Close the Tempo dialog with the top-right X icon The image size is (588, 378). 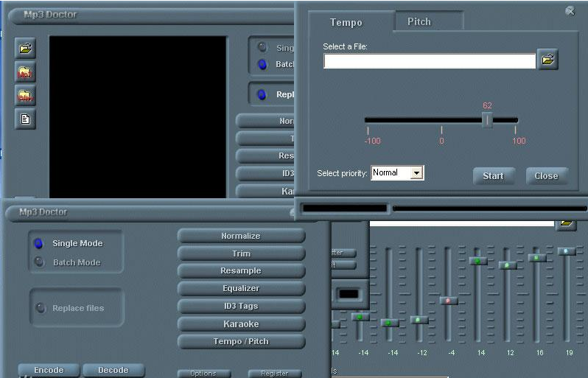pyautogui.click(x=570, y=11)
